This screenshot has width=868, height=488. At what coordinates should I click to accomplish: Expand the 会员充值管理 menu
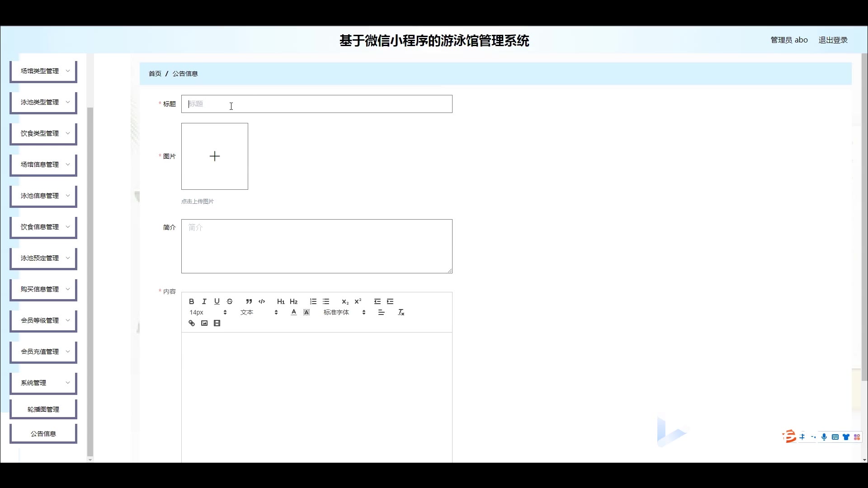[43, 352]
